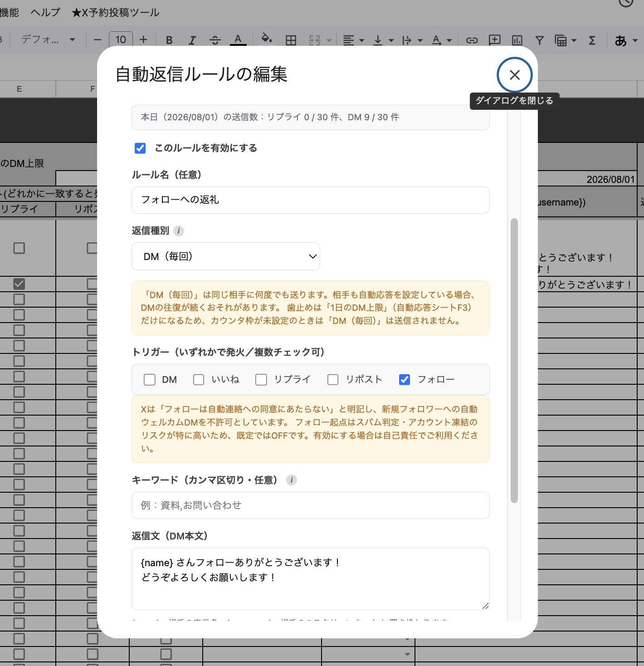644x666 pixels.
Task: Open text color picker
Action: [x=238, y=40]
